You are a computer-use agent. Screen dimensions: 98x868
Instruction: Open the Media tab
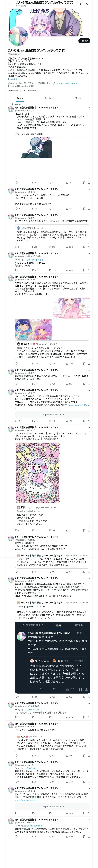click(x=78, y=98)
